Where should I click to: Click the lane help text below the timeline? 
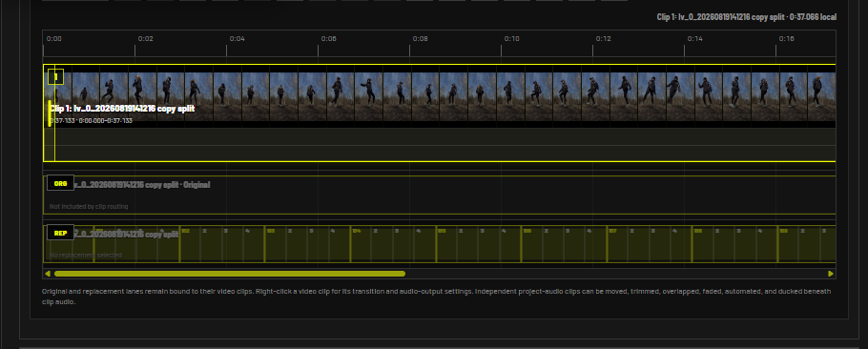tap(436, 297)
